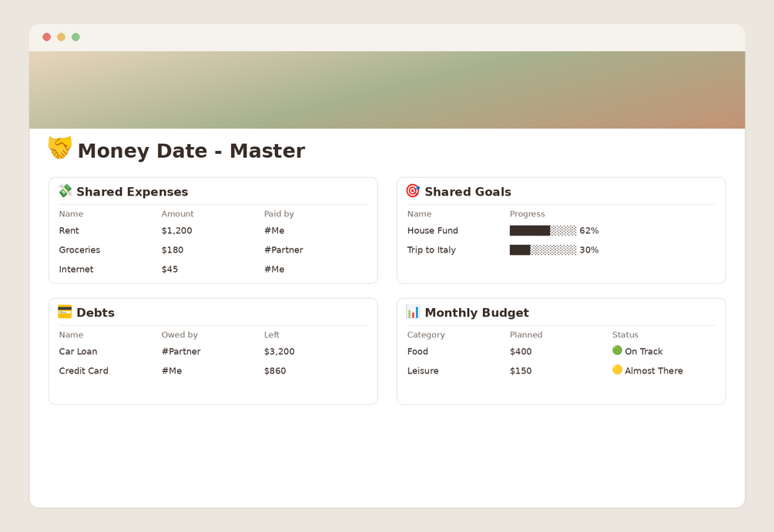
Task: Click the handshake page icon
Action: 60,148
